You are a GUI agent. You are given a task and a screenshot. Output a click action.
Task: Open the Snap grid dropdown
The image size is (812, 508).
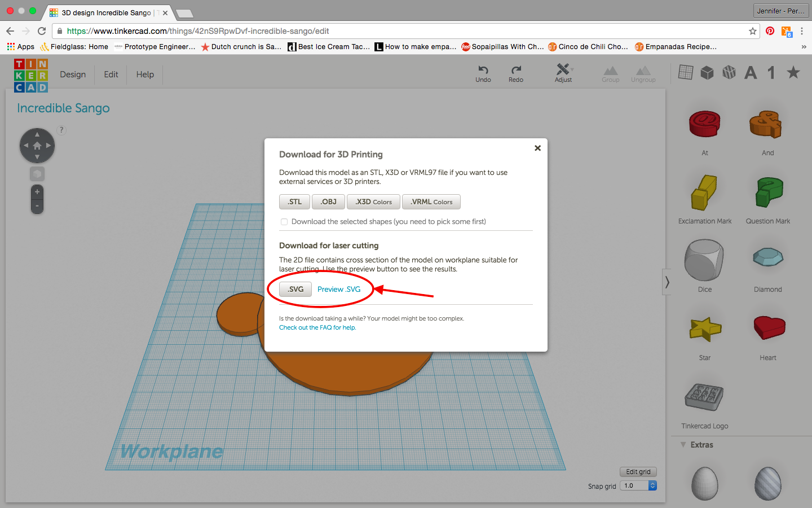pyautogui.click(x=638, y=485)
